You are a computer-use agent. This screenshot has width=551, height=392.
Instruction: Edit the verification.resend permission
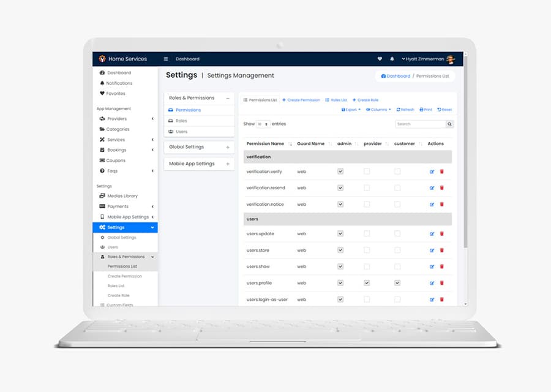[x=432, y=188]
